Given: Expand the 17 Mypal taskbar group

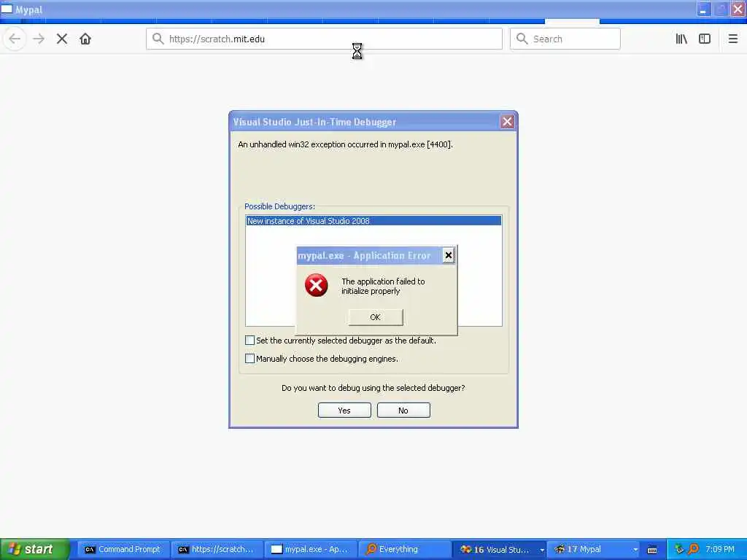Looking at the screenshot, I should pyautogui.click(x=593, y=549).
